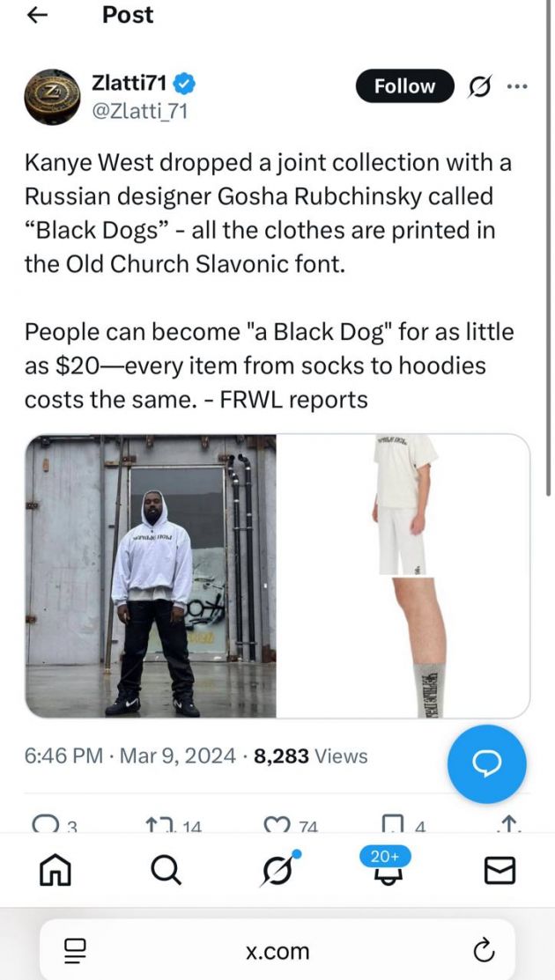
Task: Bookmark the post with 4 bookmarks
Action: [x=404, y=825]
